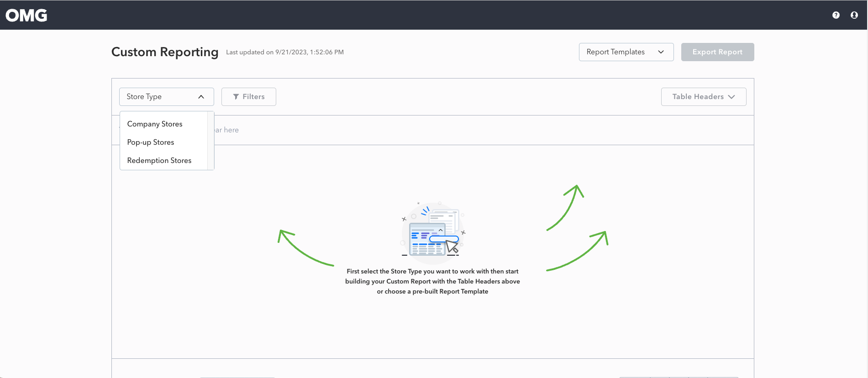868x378 pixels.
Task: Open the Filters button
Action: click(x=249, y=97)
